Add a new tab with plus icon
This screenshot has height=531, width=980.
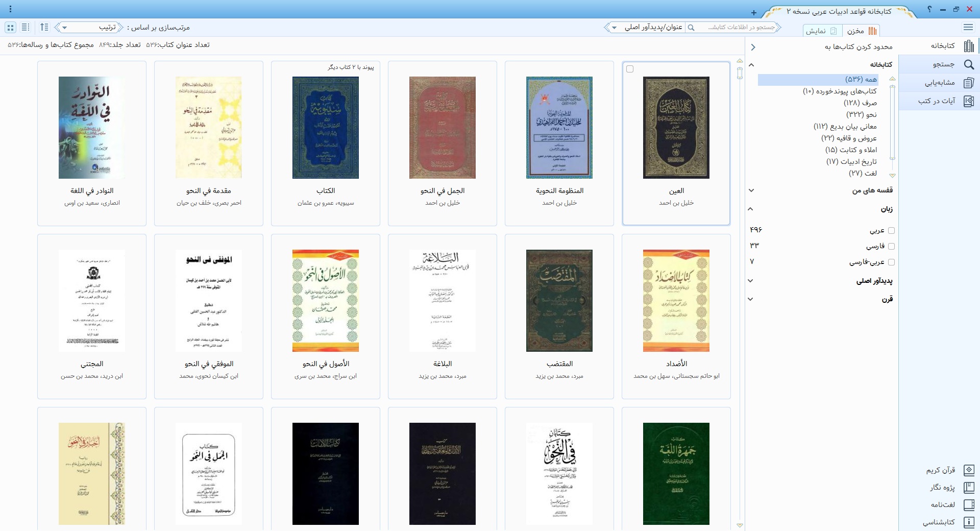(x=754, y=12)
